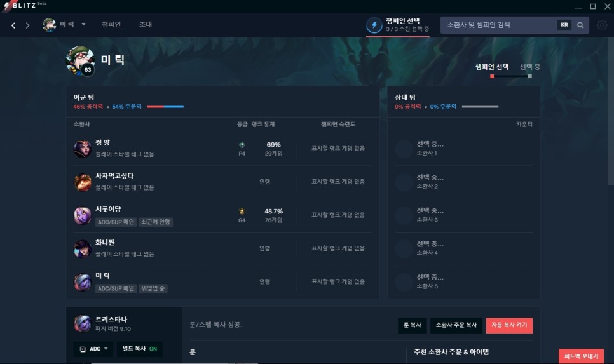Open the 트리스타나 champion icon
The width and height of the screenshot is (614, 364).
point(83,324)
